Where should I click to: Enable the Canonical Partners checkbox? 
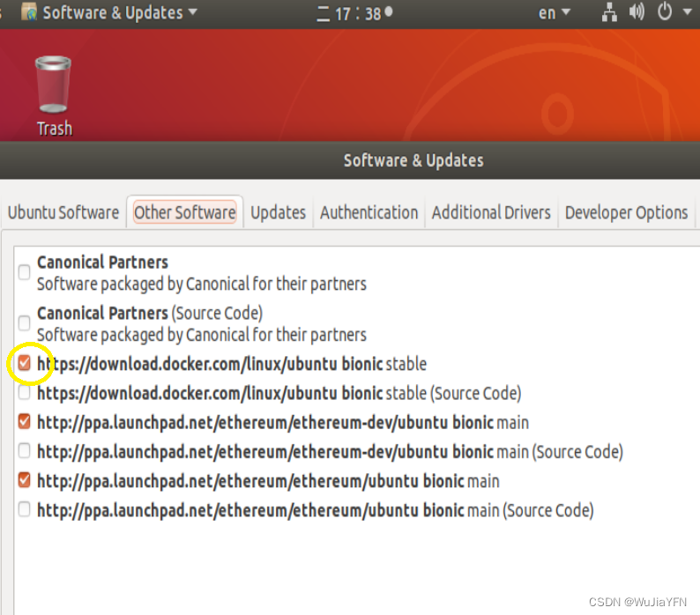click(24, 272)
